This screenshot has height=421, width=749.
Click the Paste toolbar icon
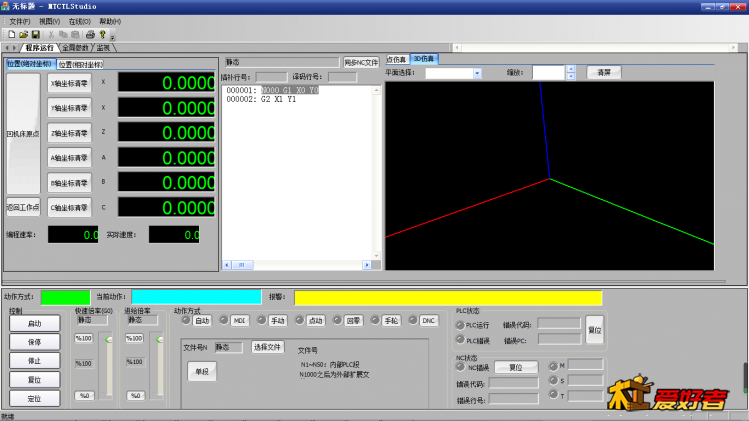click(x=75, y=34)
